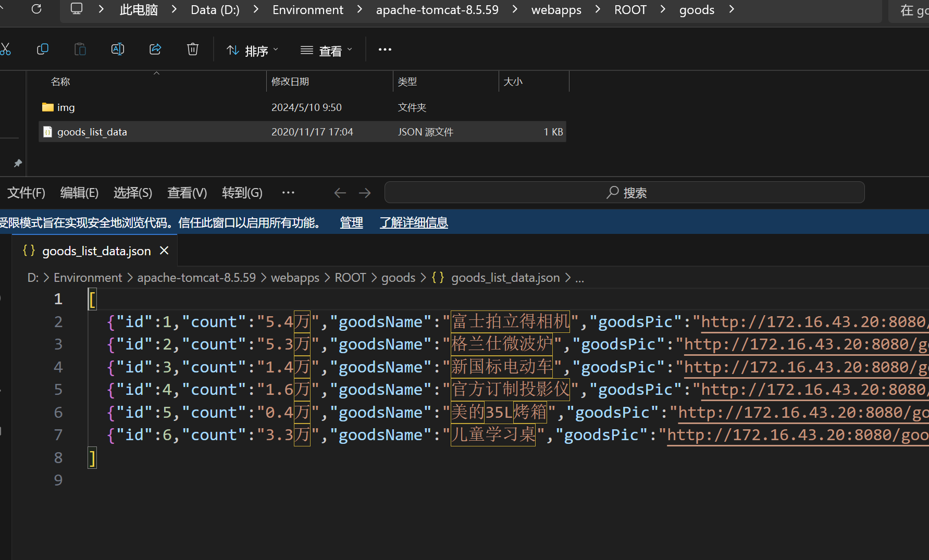Click the text 儿童学习桌 on line 7
The height and width of the screenshot is (560, 929).
click(493, 434)
